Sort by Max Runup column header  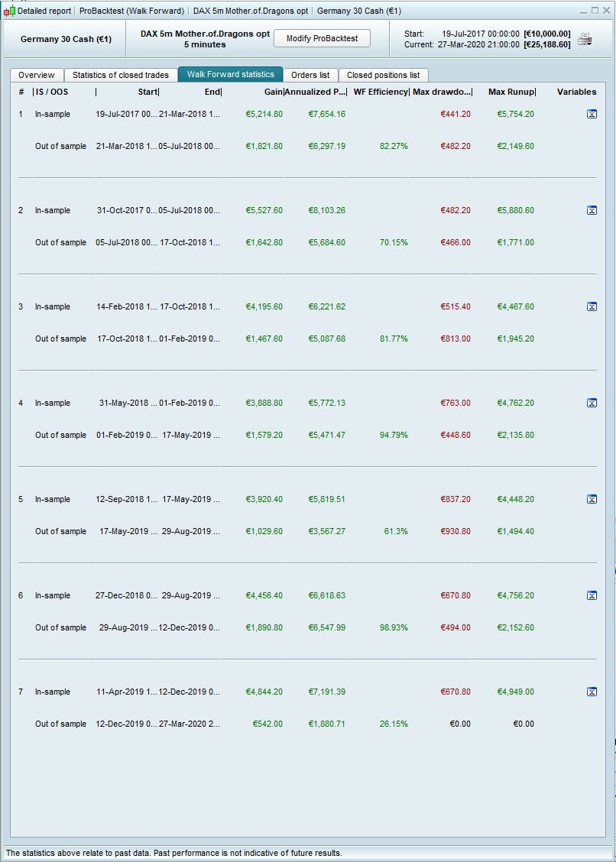511,92
